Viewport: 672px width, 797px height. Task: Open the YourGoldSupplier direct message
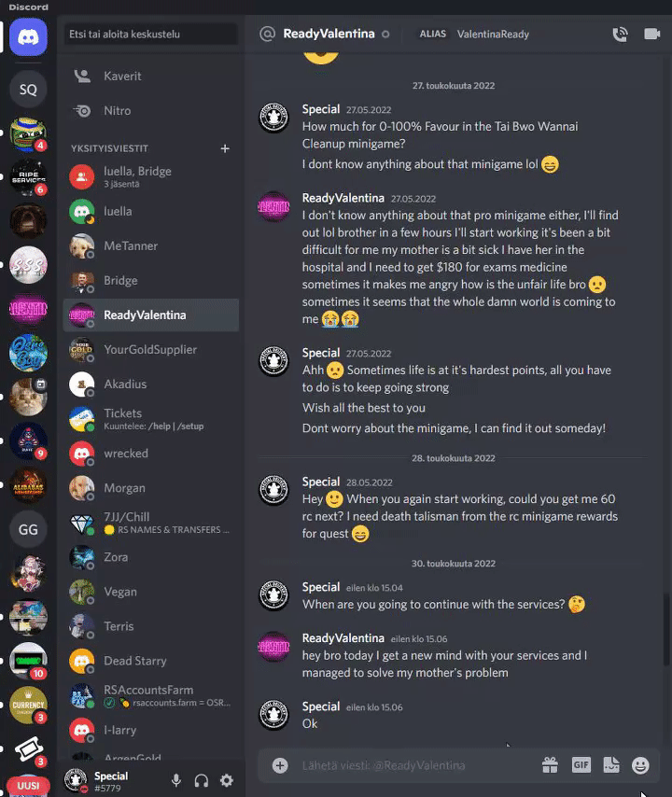coord(150,350)
